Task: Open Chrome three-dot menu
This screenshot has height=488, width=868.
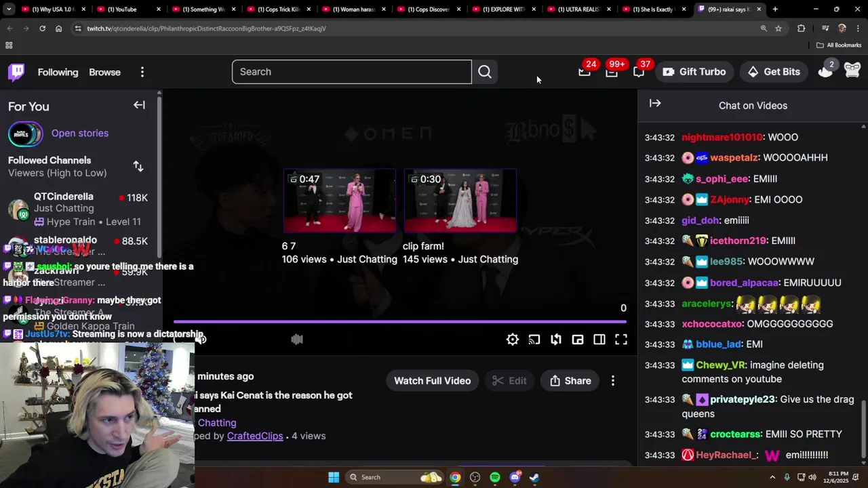Action: 858,28
